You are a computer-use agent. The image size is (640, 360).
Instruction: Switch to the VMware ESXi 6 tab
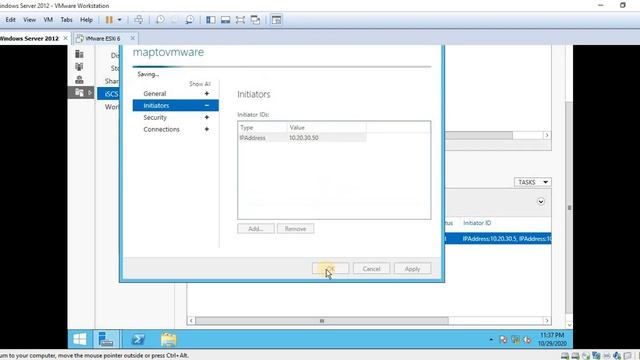coord(102,38)
